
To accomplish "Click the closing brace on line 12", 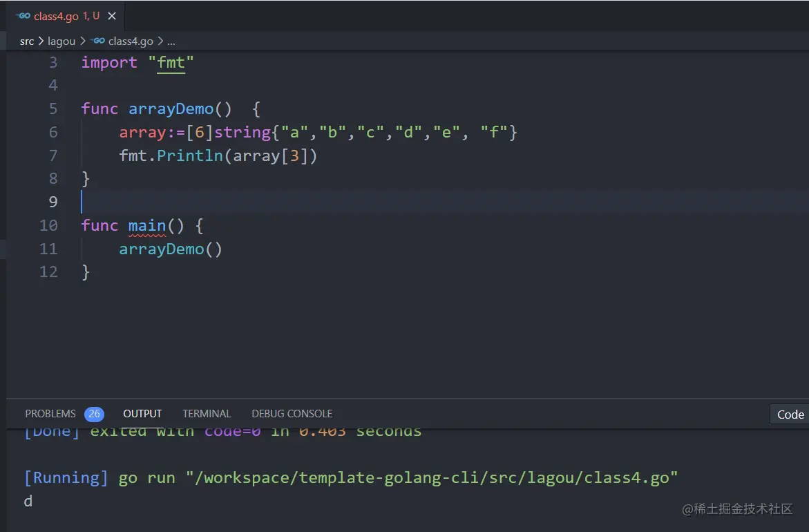I will [86, 272].
